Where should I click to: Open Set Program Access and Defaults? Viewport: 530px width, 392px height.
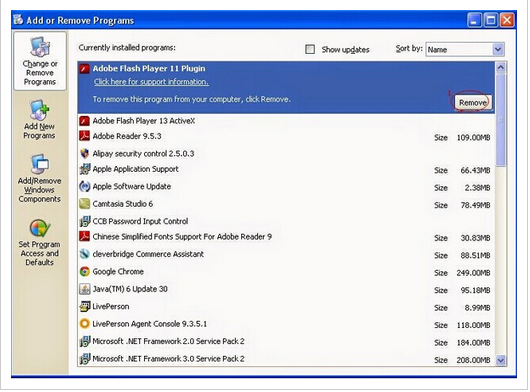[40, 243]
